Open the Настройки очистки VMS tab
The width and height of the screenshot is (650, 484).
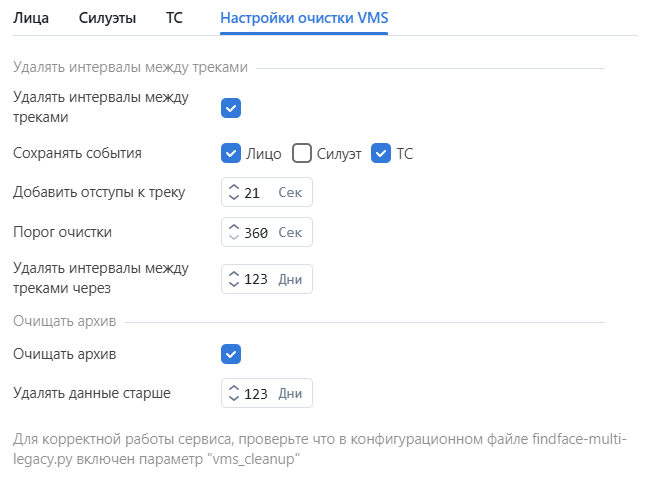304,17
